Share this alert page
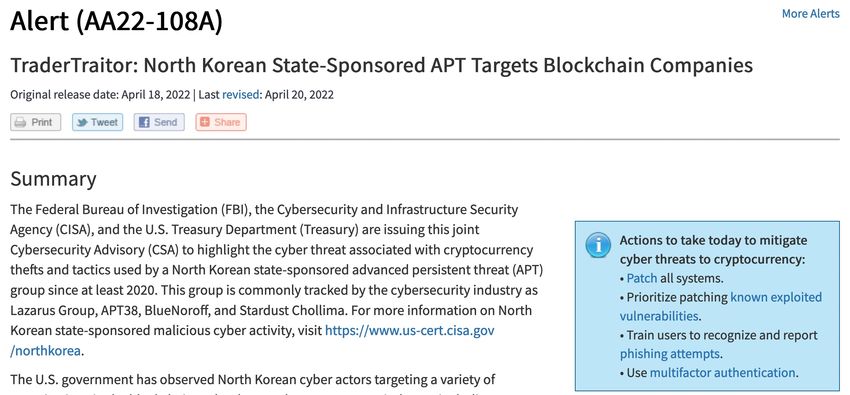 [221, 122]
